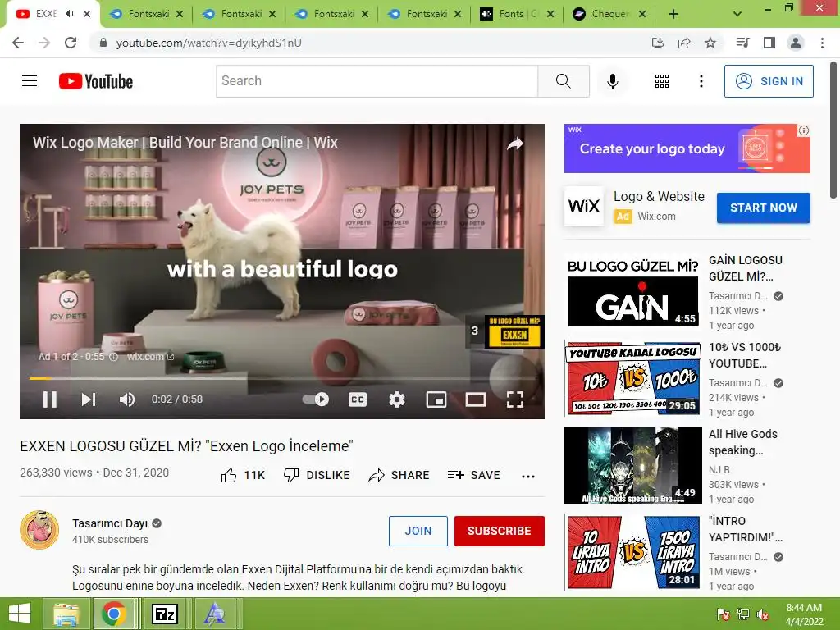Open a new browser tab
The width and height of the screenshot is (840, 630).
(x=673, y=15)
